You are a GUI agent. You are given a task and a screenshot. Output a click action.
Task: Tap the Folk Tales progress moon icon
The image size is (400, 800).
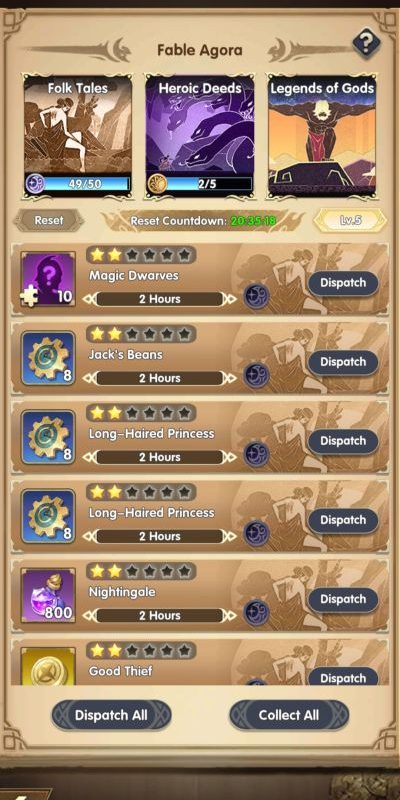coord(35,183)
